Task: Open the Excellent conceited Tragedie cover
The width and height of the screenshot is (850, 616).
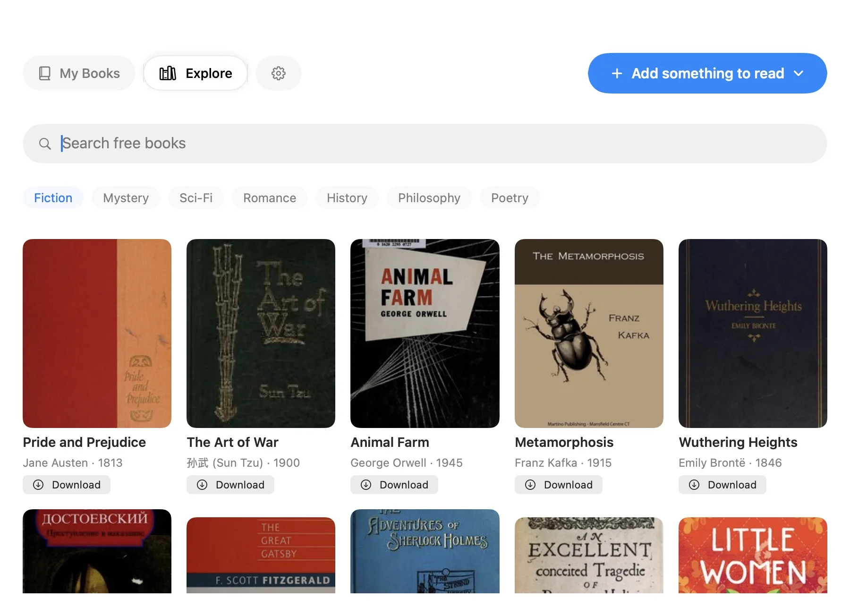Action: tap(589, 555)
